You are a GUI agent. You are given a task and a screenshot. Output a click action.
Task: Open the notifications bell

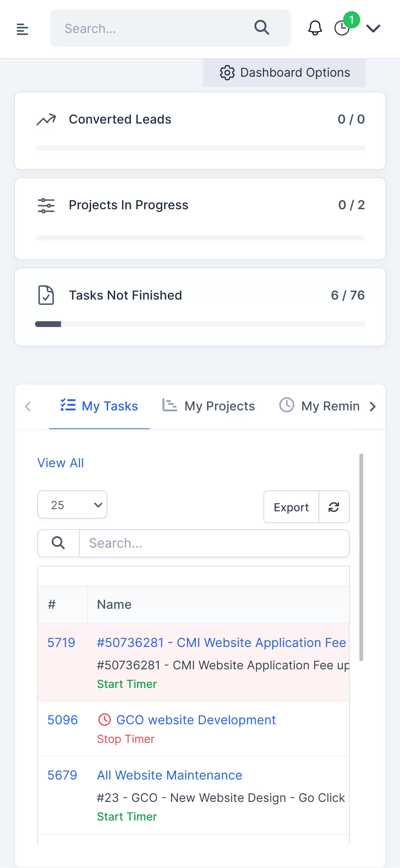[315, 28]
